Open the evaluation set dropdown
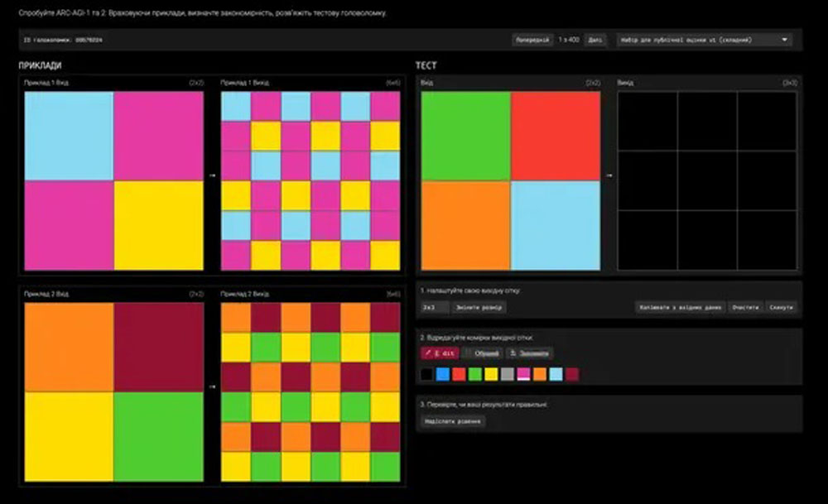828x504 pixels. click(704, 40)
